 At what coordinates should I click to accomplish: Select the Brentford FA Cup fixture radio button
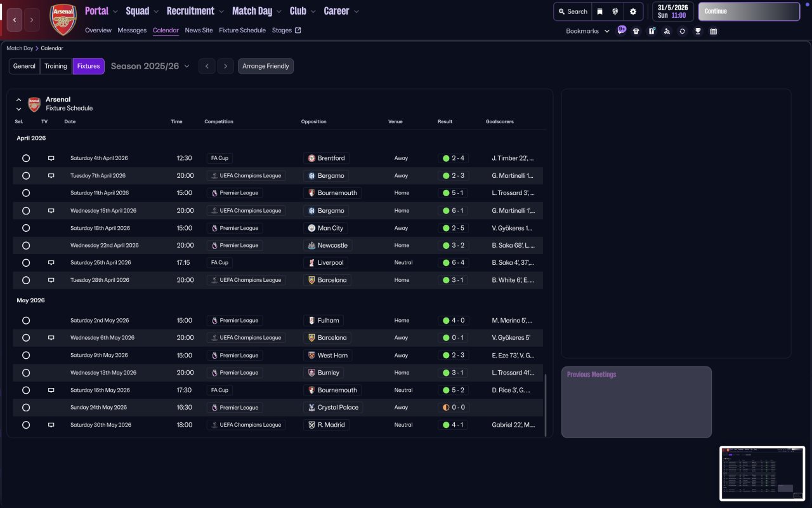(26, 158)
